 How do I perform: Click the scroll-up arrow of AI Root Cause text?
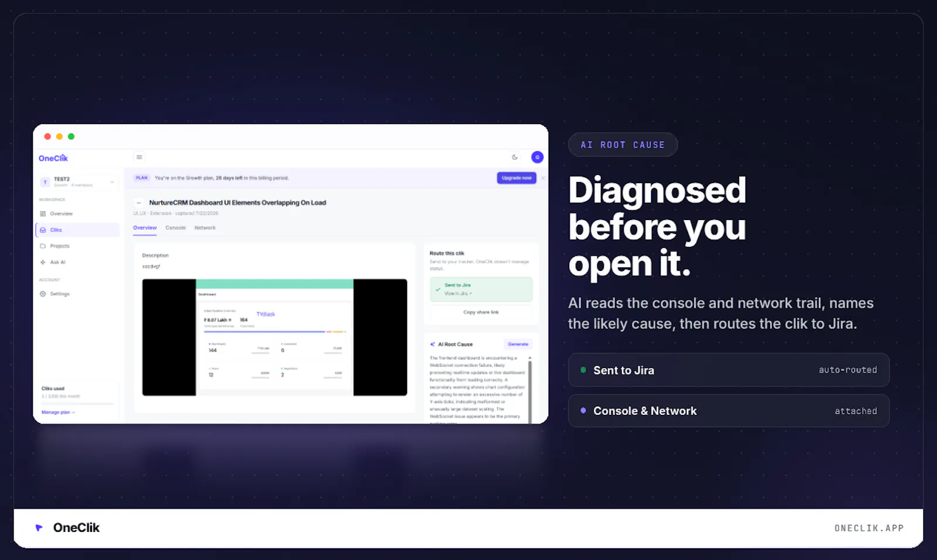pyautogui.click(x=530, y=358)
